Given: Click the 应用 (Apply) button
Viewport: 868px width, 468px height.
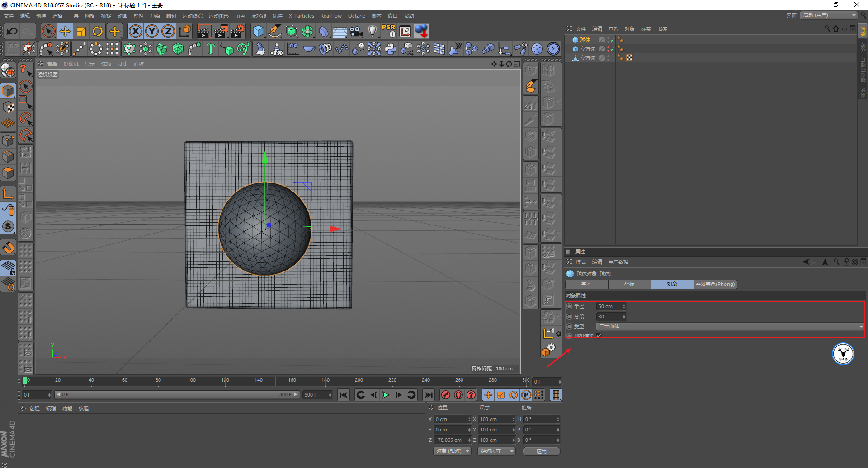Looking at the screenshot, I should [541, 451].
